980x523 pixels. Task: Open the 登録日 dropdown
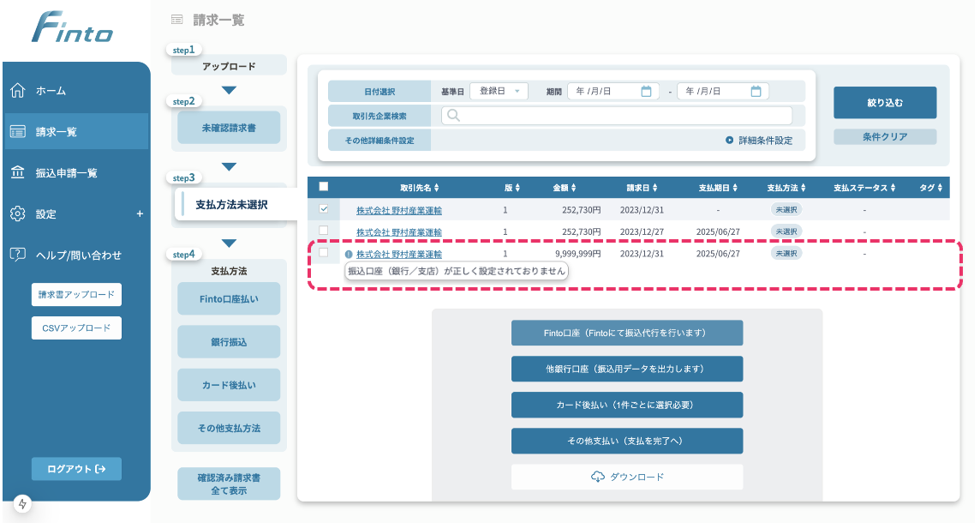coord(499,91)
